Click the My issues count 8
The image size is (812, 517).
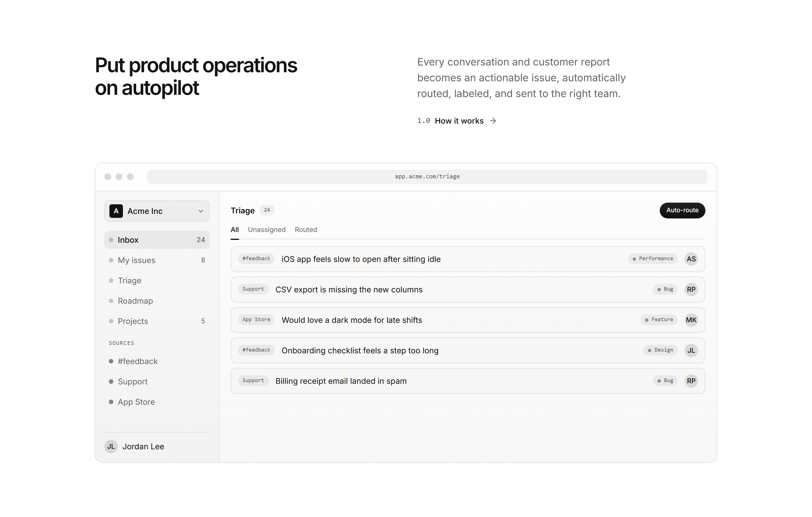203,260
